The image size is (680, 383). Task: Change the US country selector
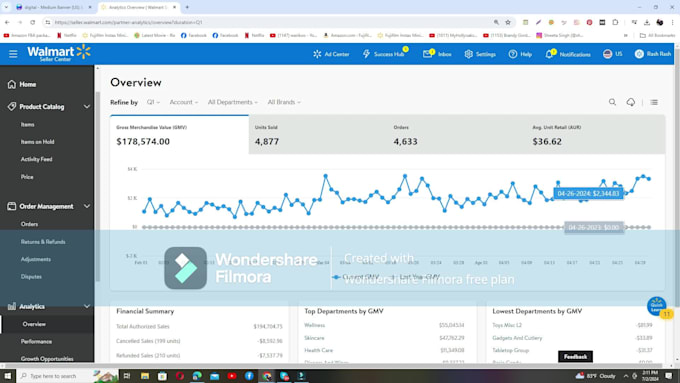[612, 54]
